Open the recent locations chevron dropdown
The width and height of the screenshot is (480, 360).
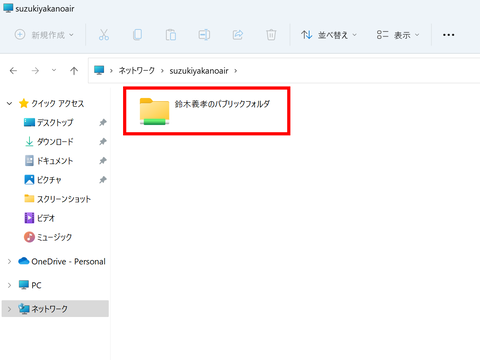tap(54, 70)
